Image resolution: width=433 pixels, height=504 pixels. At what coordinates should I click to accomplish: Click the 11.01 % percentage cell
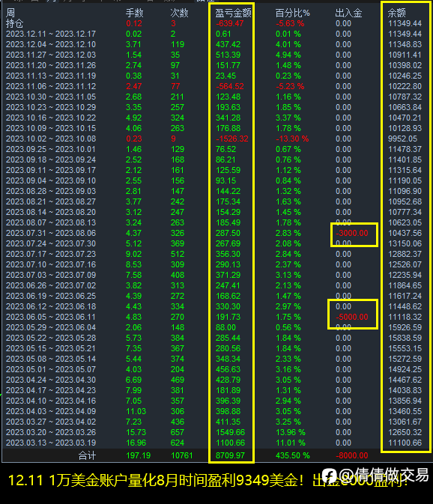coord(290,443)
